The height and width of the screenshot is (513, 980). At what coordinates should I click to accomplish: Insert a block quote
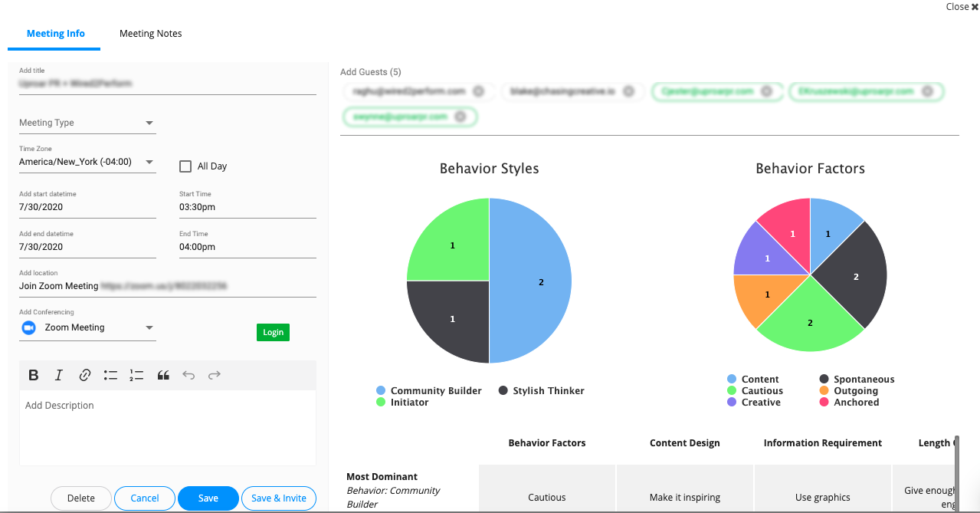click(162, 375)
